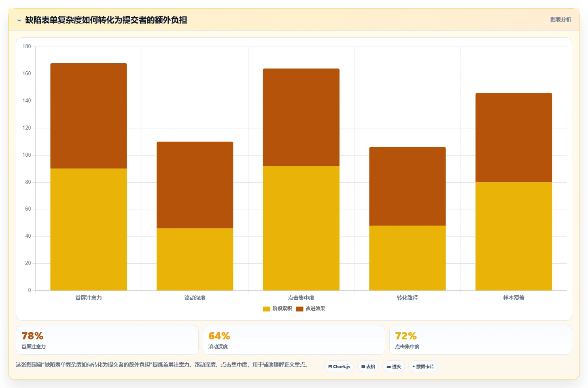Toggle the 改进效果 legend swatch
Screen dimensions: 588x388
pyautogui.click(x=299, y=309)
